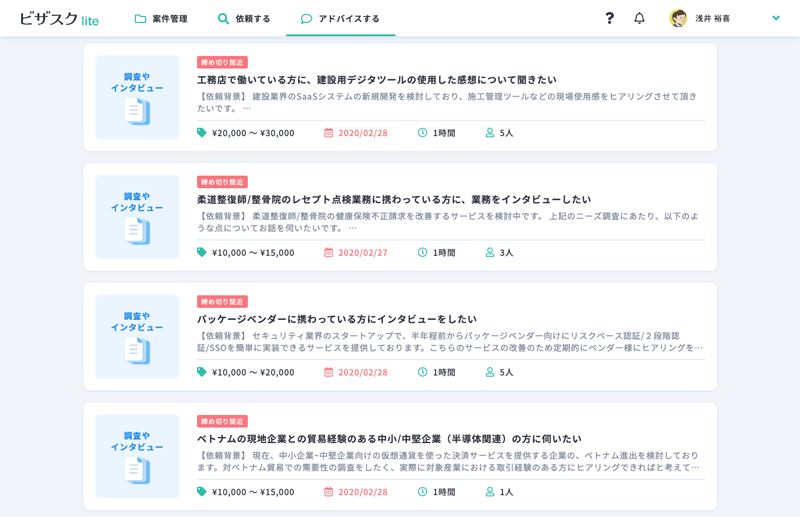Click the calendar icon in 工務店 card
This screenshot has width=800, height=517.
329,133
